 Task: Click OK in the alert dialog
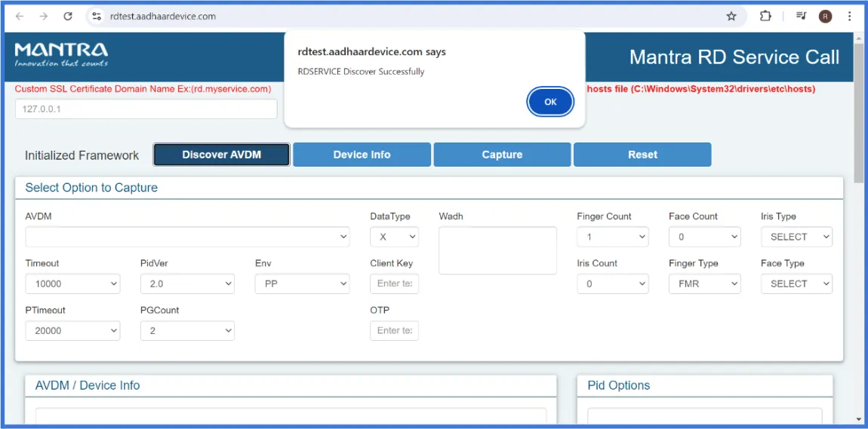pos(550,102)
